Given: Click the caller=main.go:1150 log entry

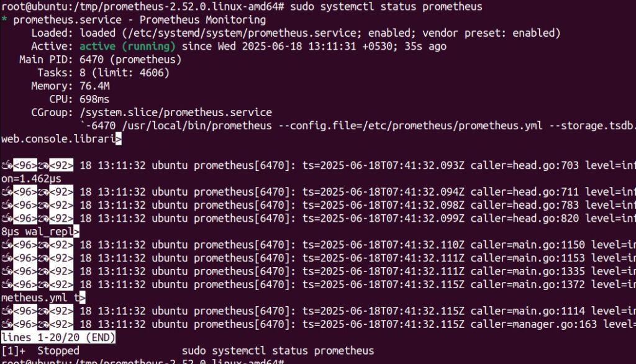Looking at the screenshot, I should [x=528, y=245].
